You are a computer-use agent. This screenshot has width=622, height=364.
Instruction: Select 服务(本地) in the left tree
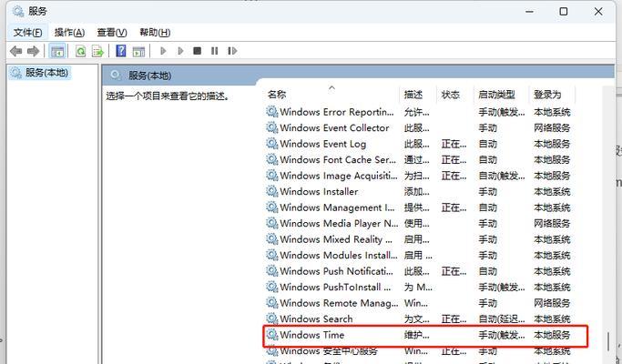click(x=40, y=73)
